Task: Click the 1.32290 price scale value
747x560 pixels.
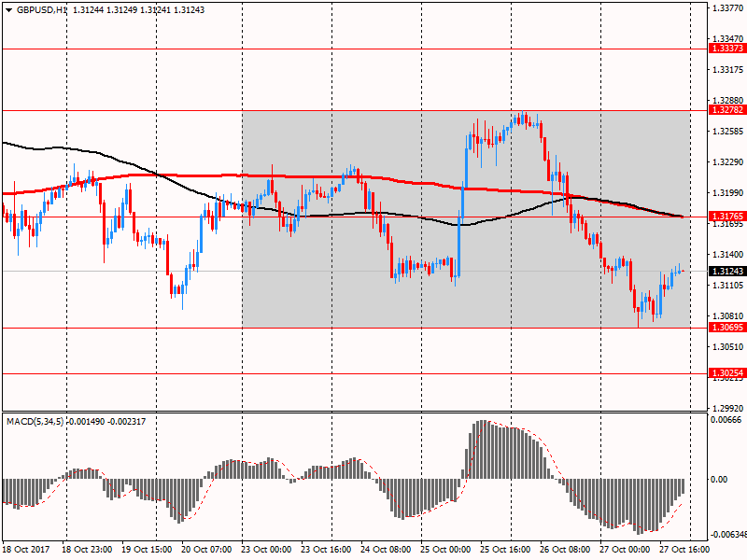Action: coord(728,162)
